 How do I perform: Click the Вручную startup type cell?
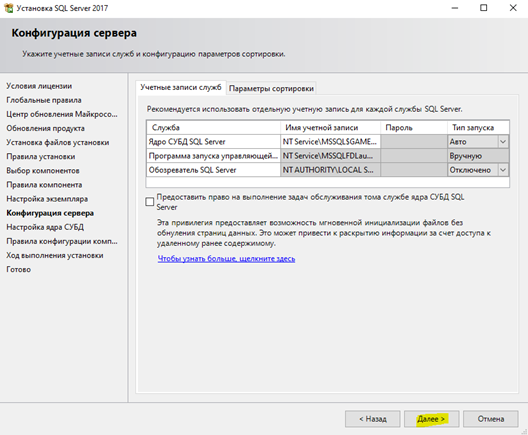[478, 156]
